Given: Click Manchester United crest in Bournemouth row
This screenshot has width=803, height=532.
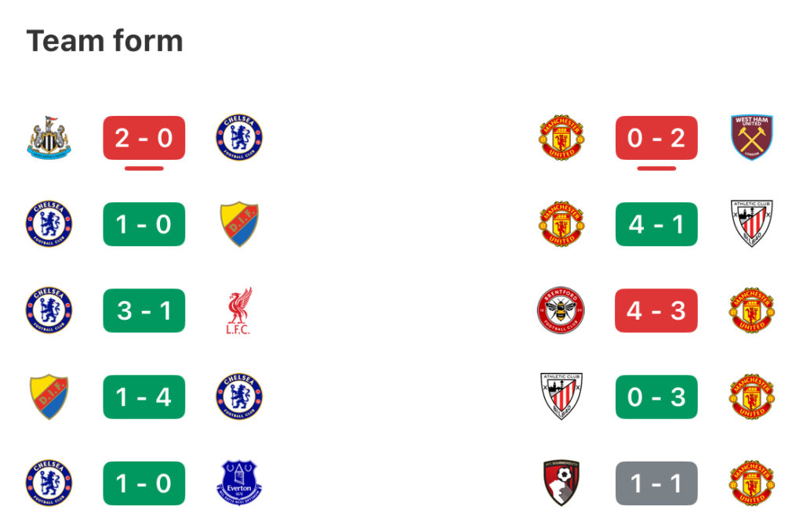Looking at the screenshot, I should (752, 483).
